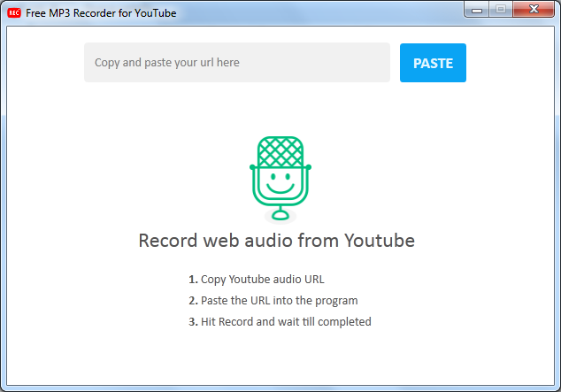The width and height of the screenshot is (561, 392).
Task: Click the red REC app icon in title bar
Action: point(14,13)
